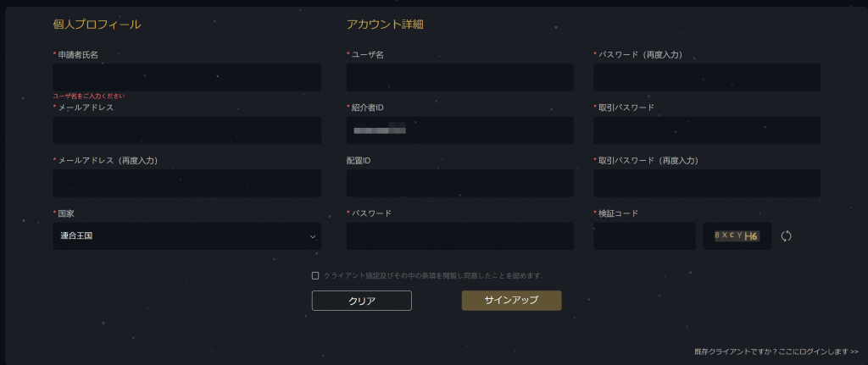The height and width of the screenshot is (365, 868).
Task: Click the 配置ID input box
Action: click(460, 183)
